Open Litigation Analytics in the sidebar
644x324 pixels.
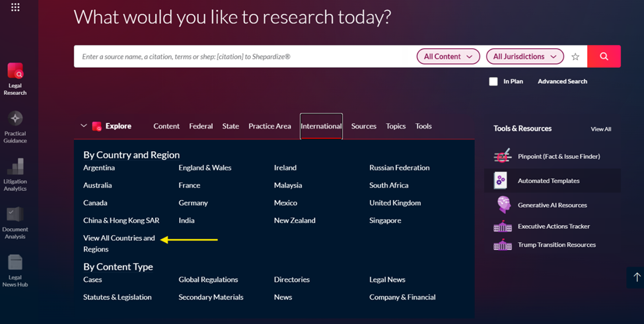(15, 175)
